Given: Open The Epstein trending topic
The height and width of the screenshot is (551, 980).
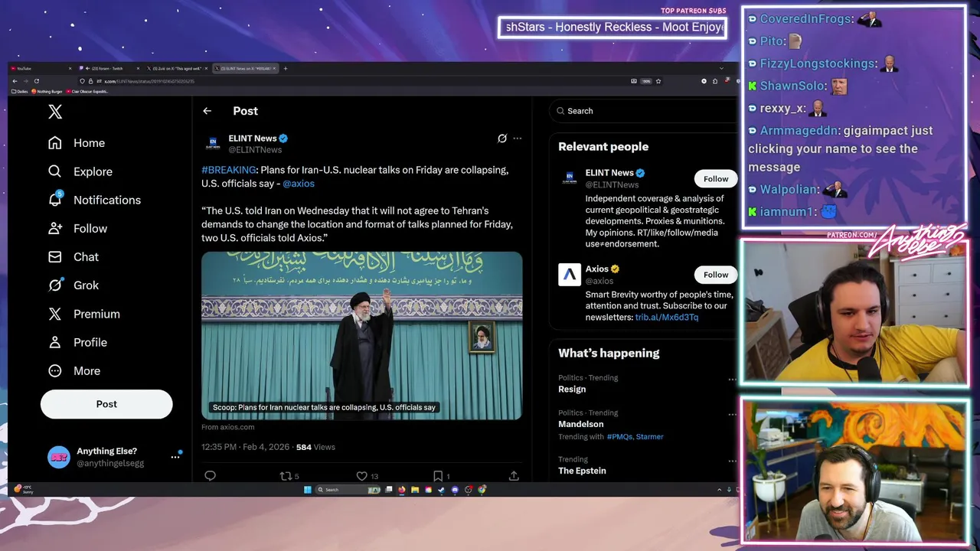Looking at the screenshot, I should [582, 471].
